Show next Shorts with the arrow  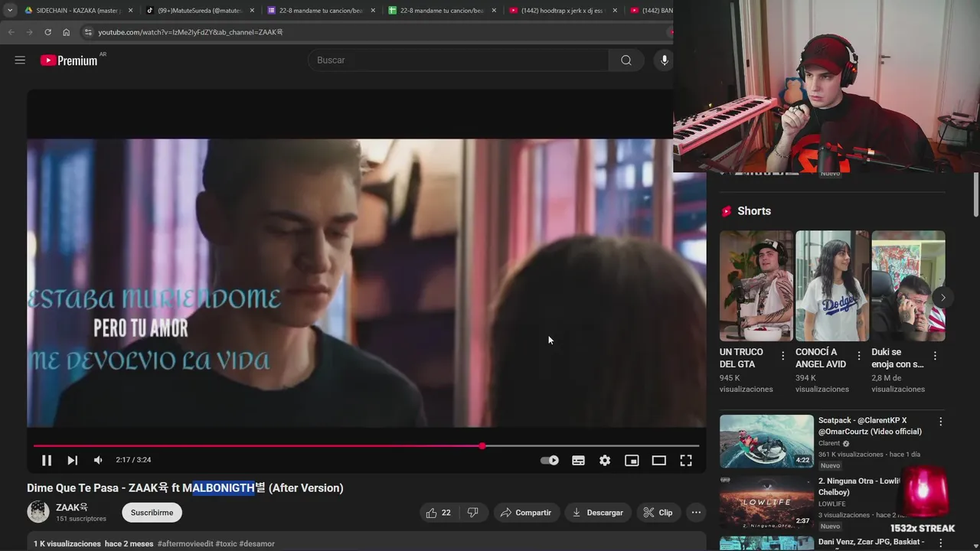(943, 298)
